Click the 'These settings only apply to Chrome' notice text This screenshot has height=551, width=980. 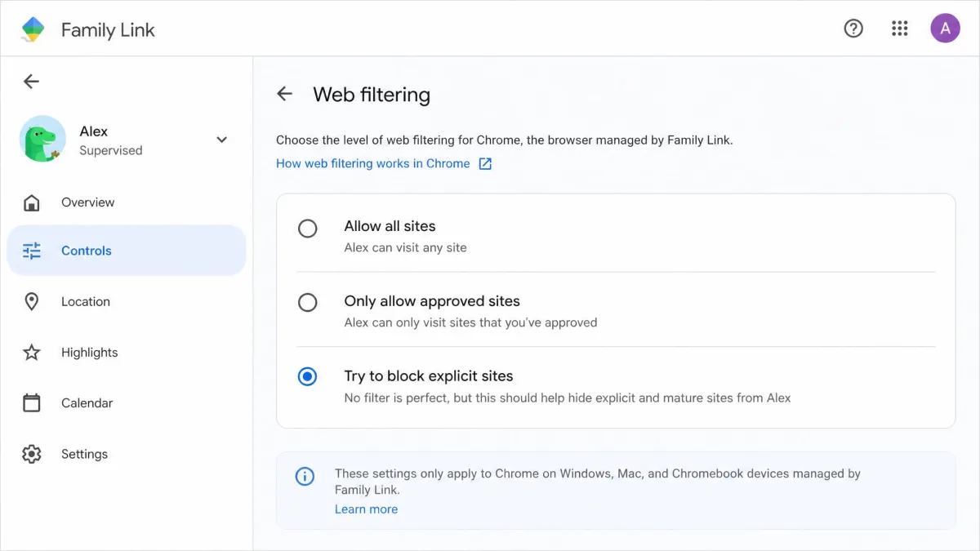pyautogui.click(x=598, y=482)
